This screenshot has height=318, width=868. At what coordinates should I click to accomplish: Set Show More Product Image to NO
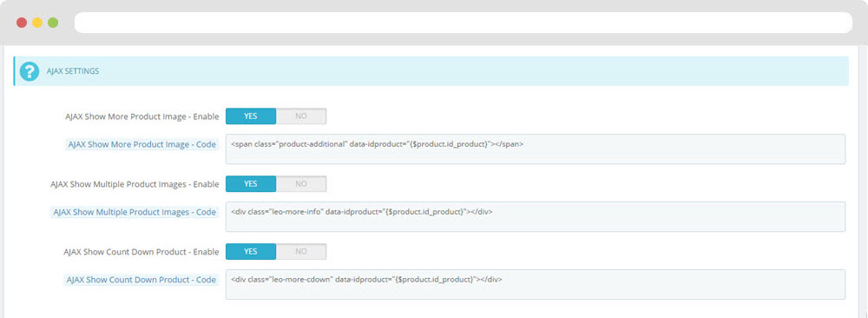pyautogui.click(x=301, y=116)
